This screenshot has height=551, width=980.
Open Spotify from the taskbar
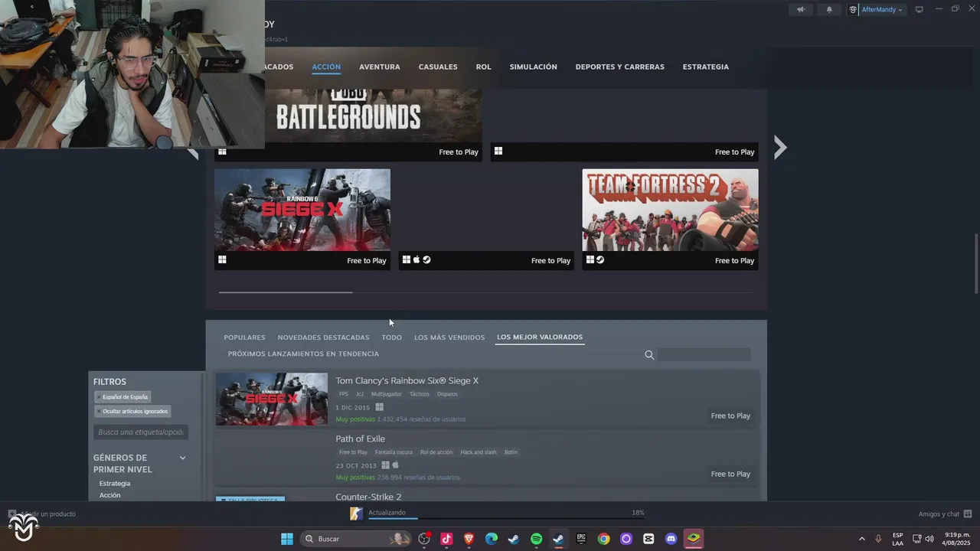tap(536, 539)
